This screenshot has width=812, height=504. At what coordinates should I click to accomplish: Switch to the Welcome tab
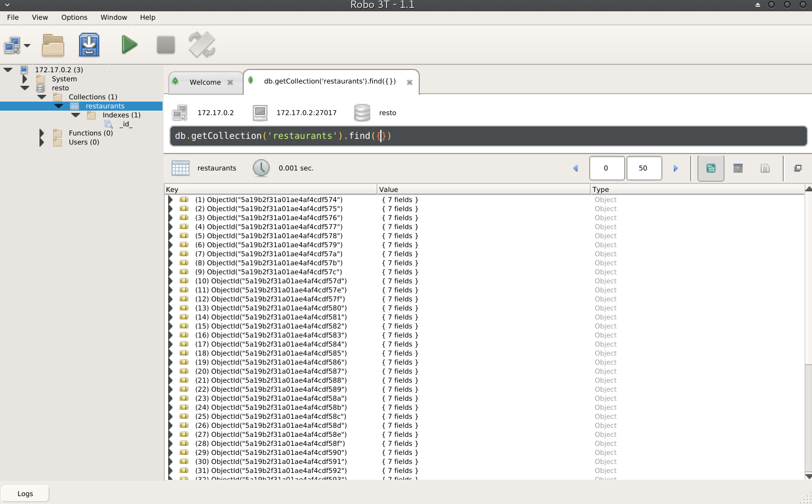pyautogui.click(x=205, y=82)
